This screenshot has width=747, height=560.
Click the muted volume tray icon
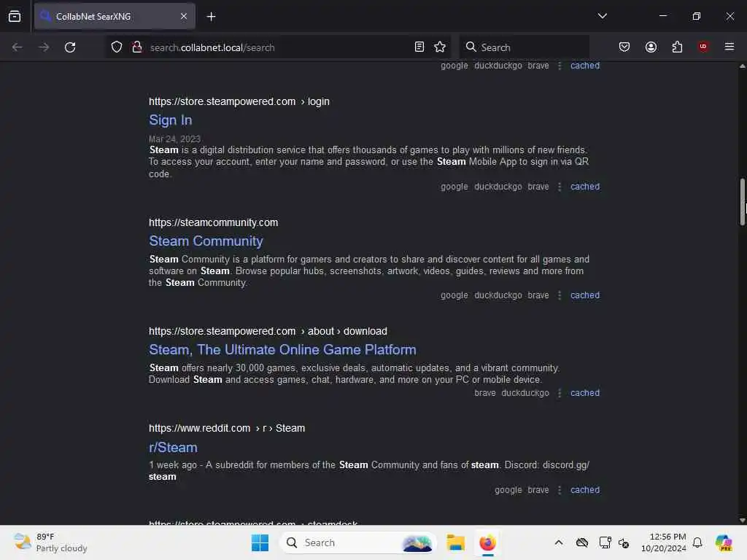click(624, 542)
